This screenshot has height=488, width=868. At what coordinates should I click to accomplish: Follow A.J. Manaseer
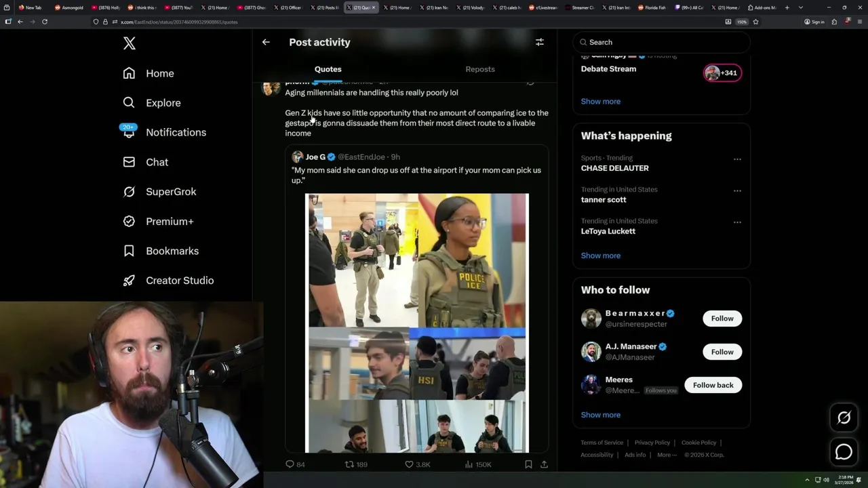tap(722, 352)
